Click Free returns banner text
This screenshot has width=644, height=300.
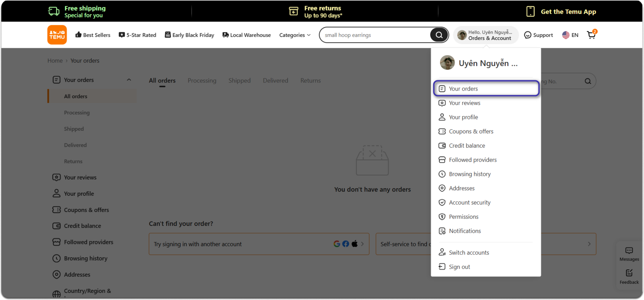[323, 12]
